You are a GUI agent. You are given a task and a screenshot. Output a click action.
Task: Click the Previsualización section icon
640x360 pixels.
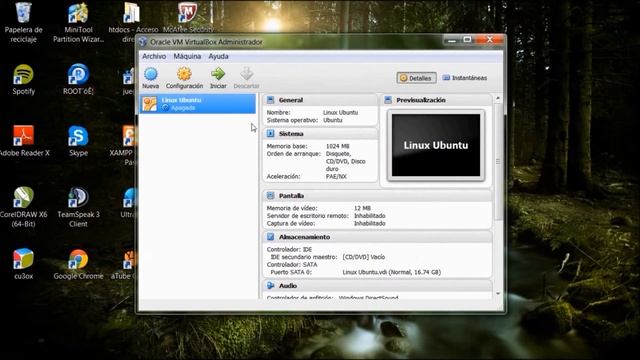(388, 100)
